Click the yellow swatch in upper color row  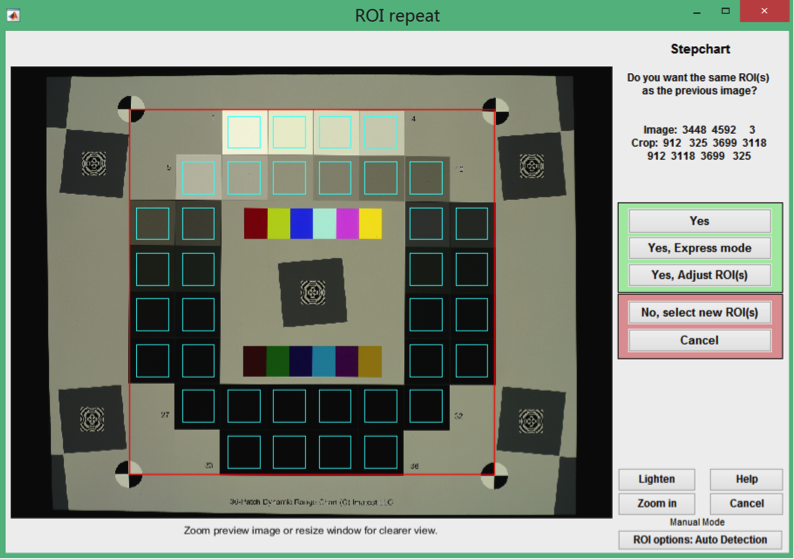pos(370,224)
